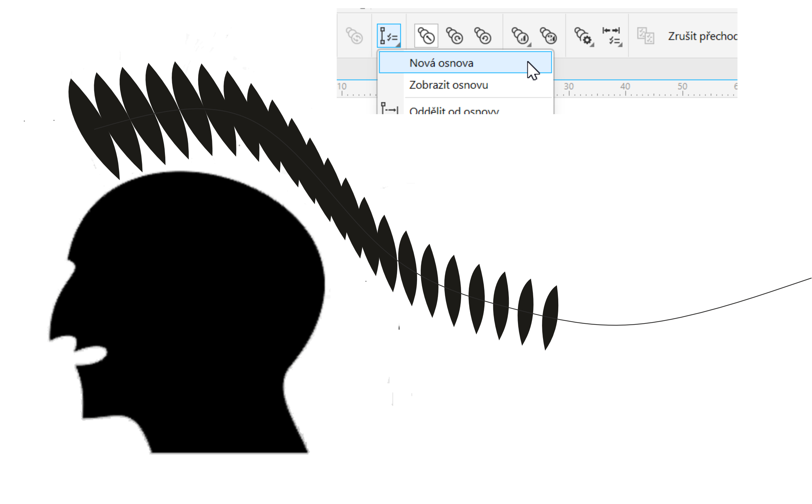Click Zrušit přechod button
The width and height of the screenshot is (812, 504).
702,36
